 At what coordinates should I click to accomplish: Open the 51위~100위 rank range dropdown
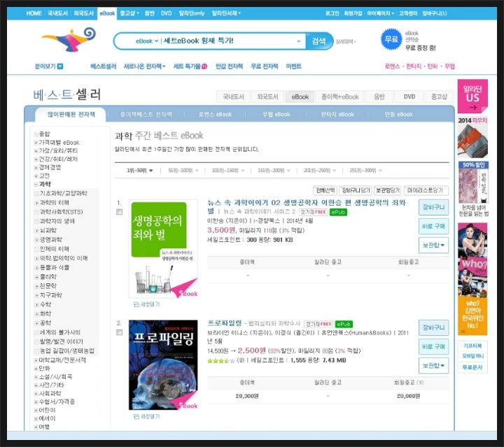(x=183, y=171)
